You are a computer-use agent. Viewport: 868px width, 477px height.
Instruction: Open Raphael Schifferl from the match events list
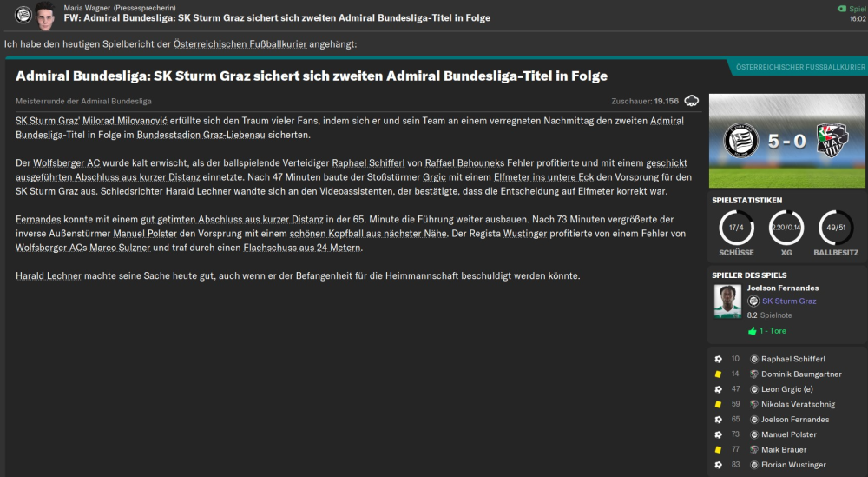(x=793, y=359)
